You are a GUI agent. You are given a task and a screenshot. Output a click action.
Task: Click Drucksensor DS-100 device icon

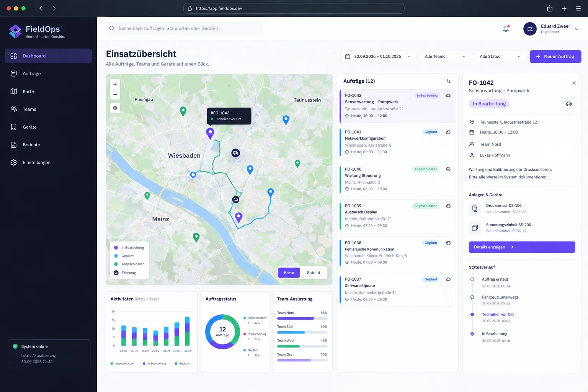pyautogui.click(x=475, y=209)
